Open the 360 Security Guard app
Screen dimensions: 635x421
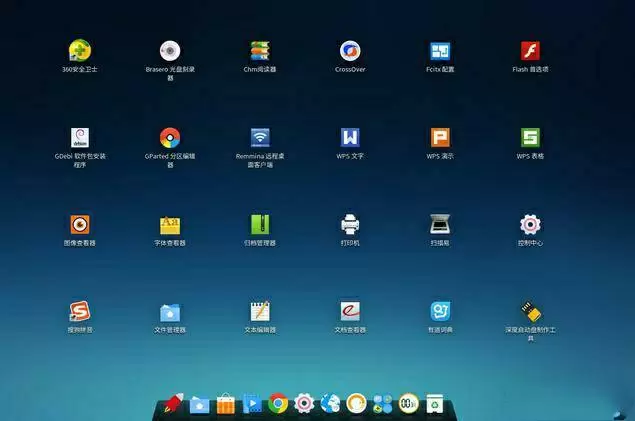(x=80, y=51)
